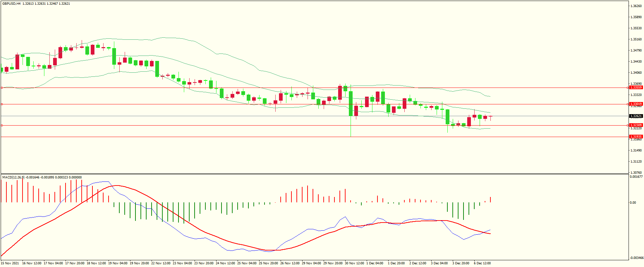
Task: Click the black 1.32621 current price tag
Action: [x=636, y=116]
